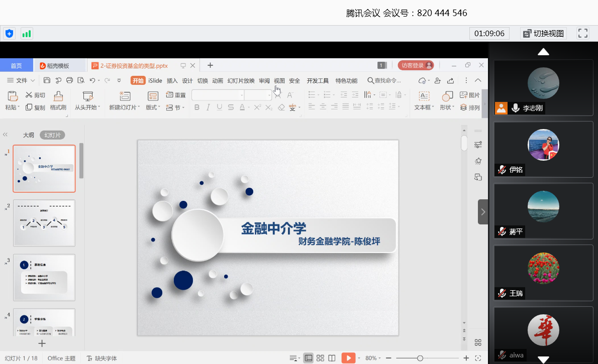Toggle bold formatting on selected text
598x364 pixels.
[x=196, y=107]
